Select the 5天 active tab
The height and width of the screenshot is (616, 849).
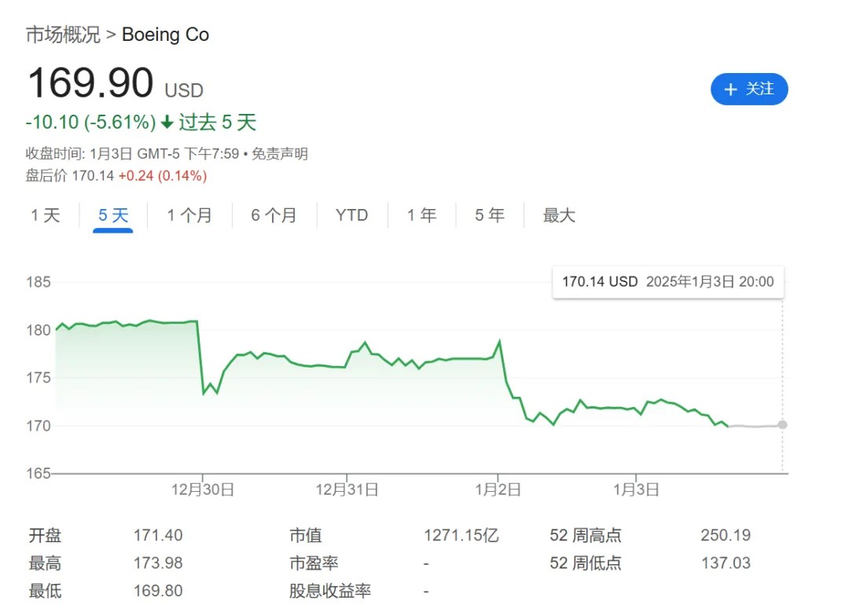point(113,214)
